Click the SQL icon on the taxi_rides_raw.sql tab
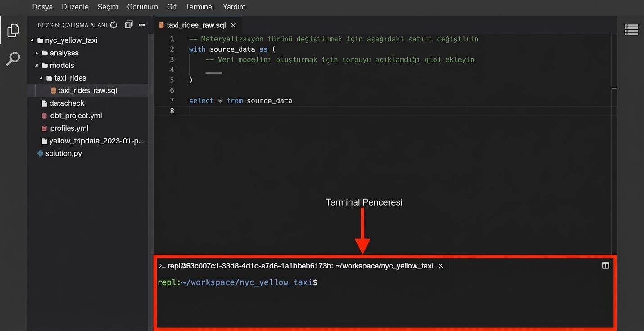 pos(161,25)
